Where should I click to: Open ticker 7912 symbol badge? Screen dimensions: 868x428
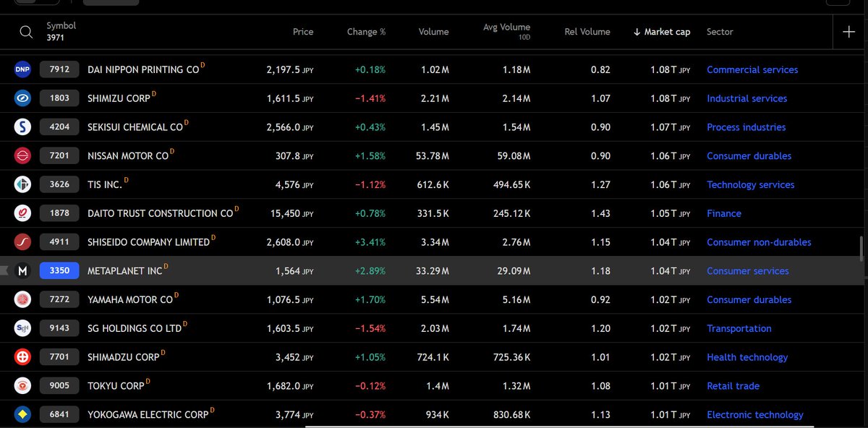[x=59, y=69]
